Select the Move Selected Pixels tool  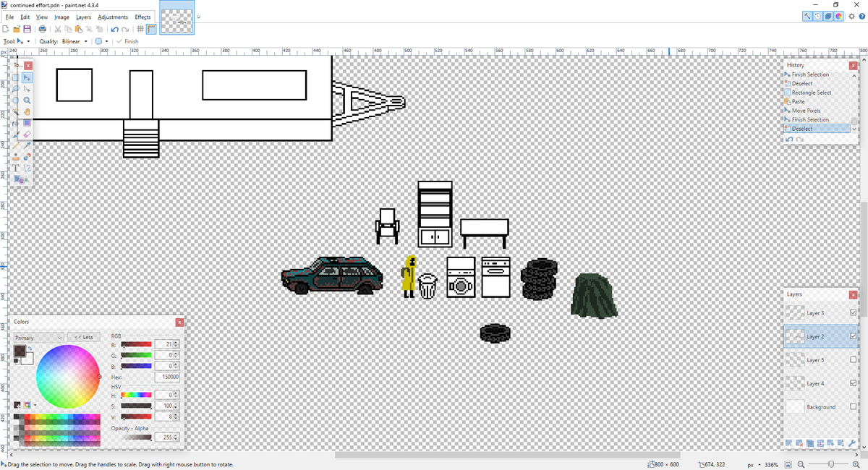click(x=27, y=77)
